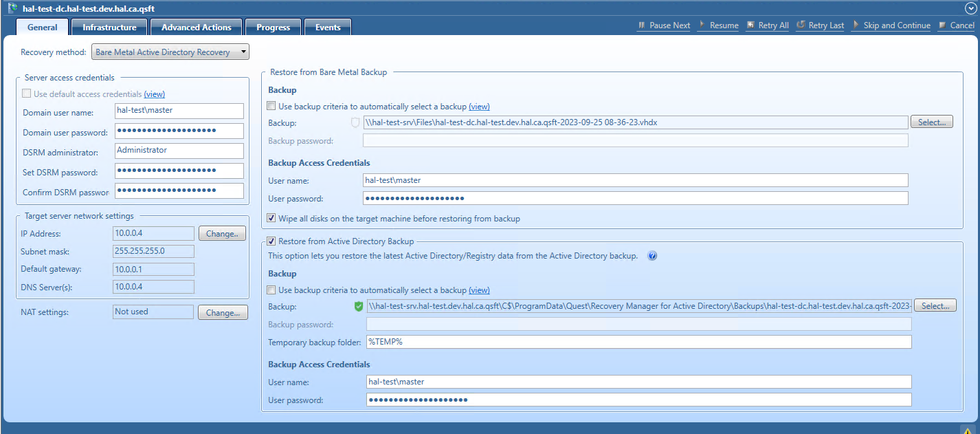Click the Temporary backup folder field
The height and width of the screenshot is (434, 980).
639,342
